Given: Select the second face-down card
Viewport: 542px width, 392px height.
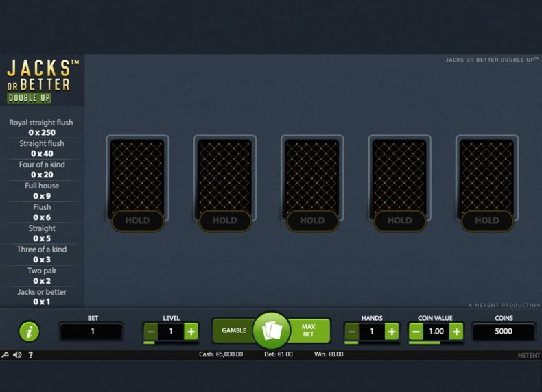Looking at the screenshot, I should point(225,175).
